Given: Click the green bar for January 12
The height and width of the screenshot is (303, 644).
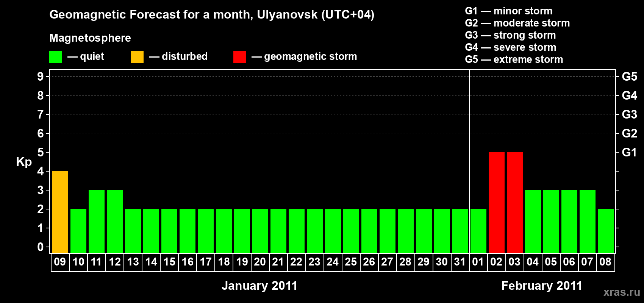Looking at the screenshot, I should point(115,221).
